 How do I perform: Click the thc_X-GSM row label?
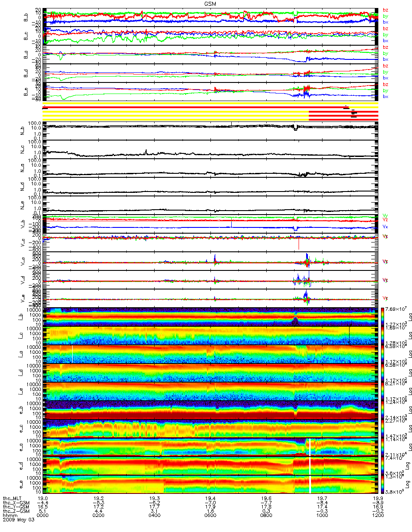16,502
